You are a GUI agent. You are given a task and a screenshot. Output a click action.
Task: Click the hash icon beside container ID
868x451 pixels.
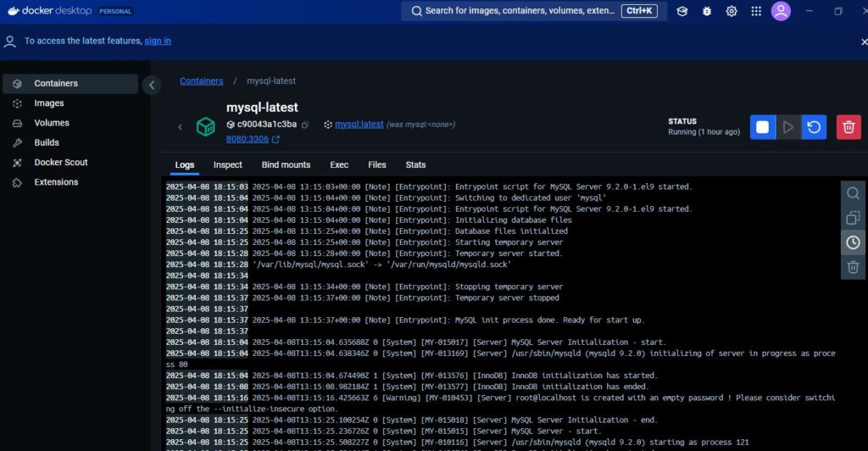tap(231, 125)
